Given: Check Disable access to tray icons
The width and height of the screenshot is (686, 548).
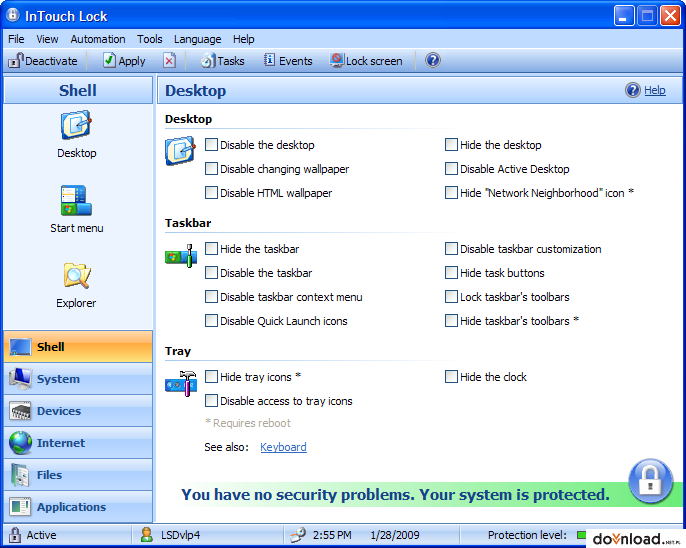Looking at the screenshot, I should pos(211,401).
